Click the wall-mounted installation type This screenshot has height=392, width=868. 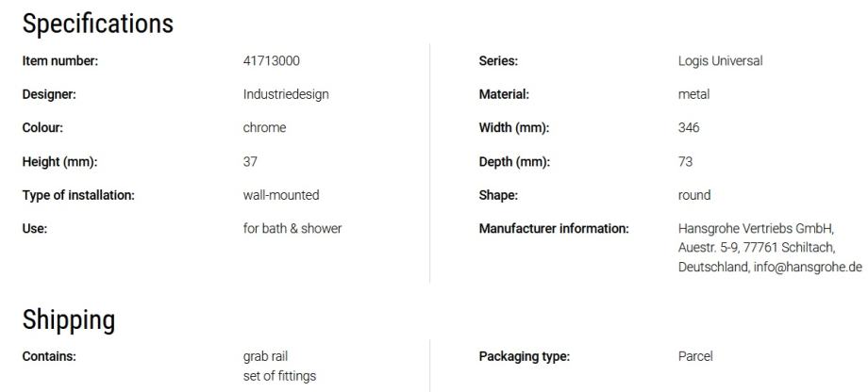[281, 195]
